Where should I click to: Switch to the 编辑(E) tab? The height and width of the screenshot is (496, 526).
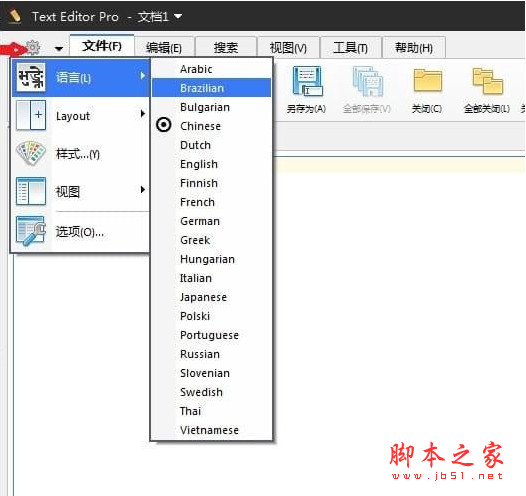(x=164, y=48)
